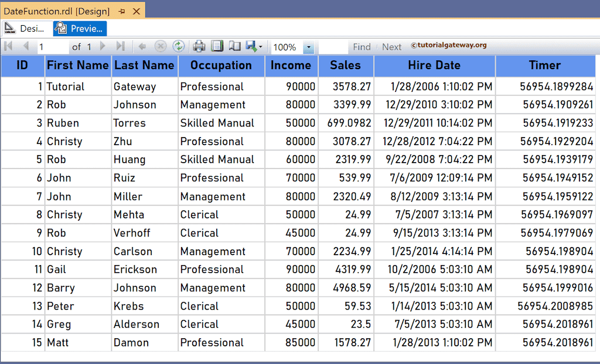Image resolution: width=600 pixels, height=364 pixels.
Task: Click the find search text box
Action: (334, 47)
